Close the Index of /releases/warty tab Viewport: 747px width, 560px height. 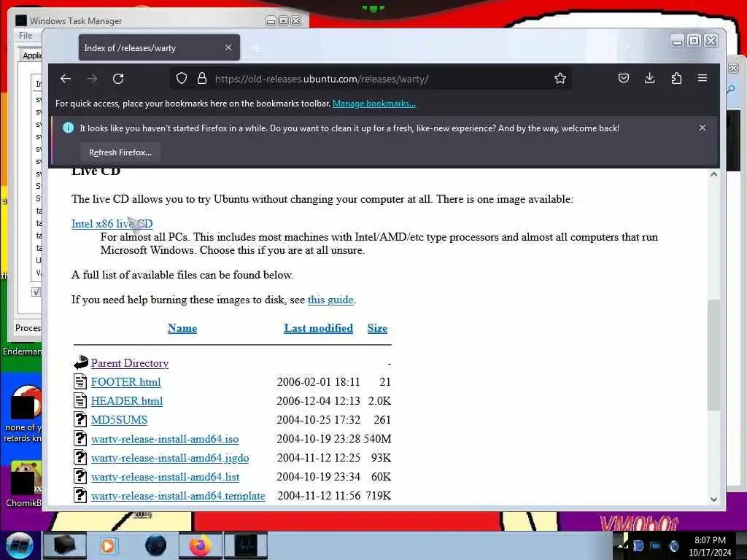point(228,47)
